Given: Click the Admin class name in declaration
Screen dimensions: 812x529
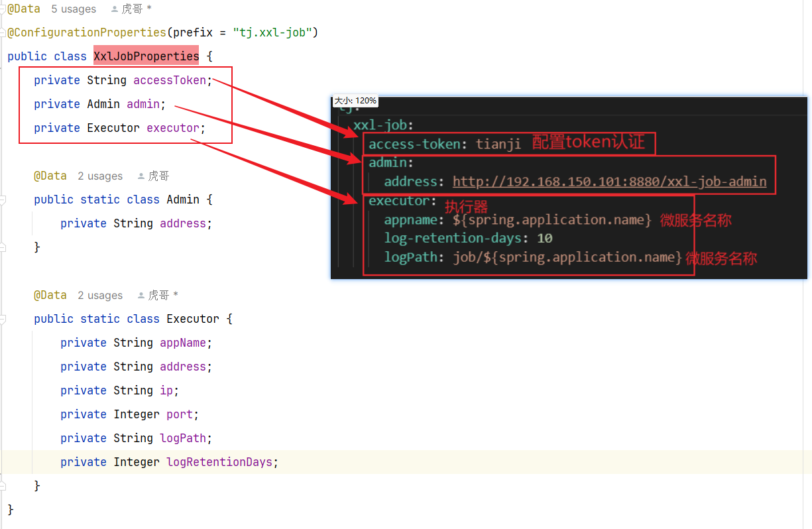Looking at the screenshot, I should pyautogui.click(x=183, y=200).
